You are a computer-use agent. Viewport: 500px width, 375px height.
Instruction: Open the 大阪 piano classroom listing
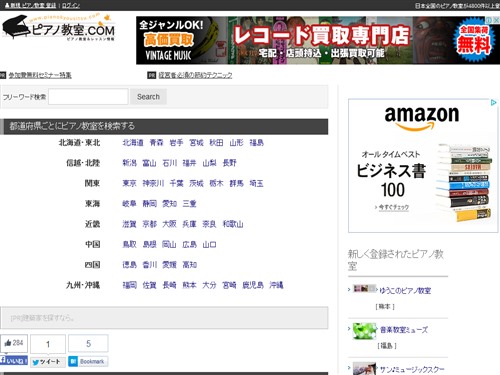click(169, 224)
